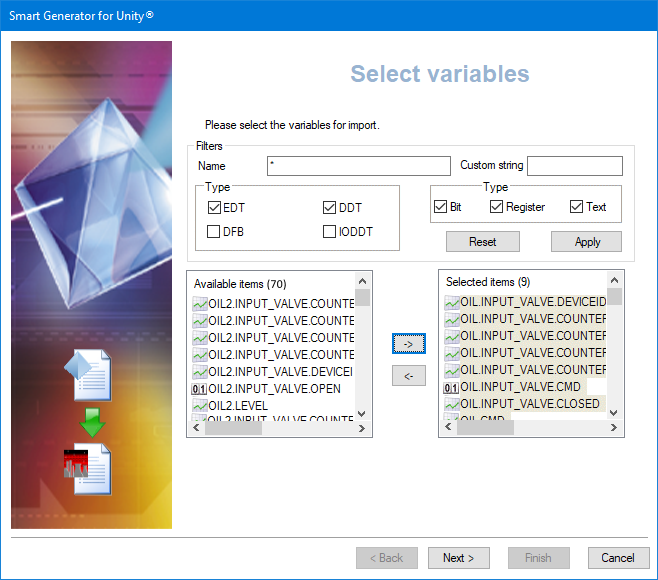
Task: Remove items with the left arrow button
Action: [x=408, y=376]
